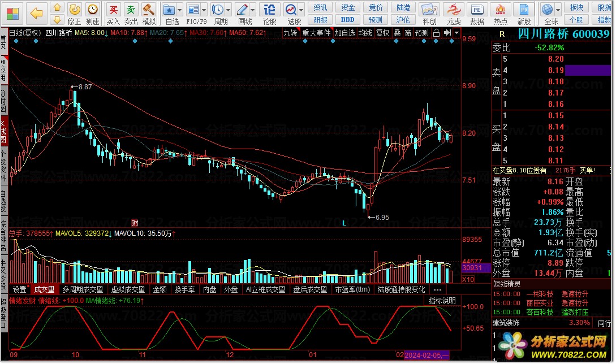Select the 虚拟成交量 tab

128,289
